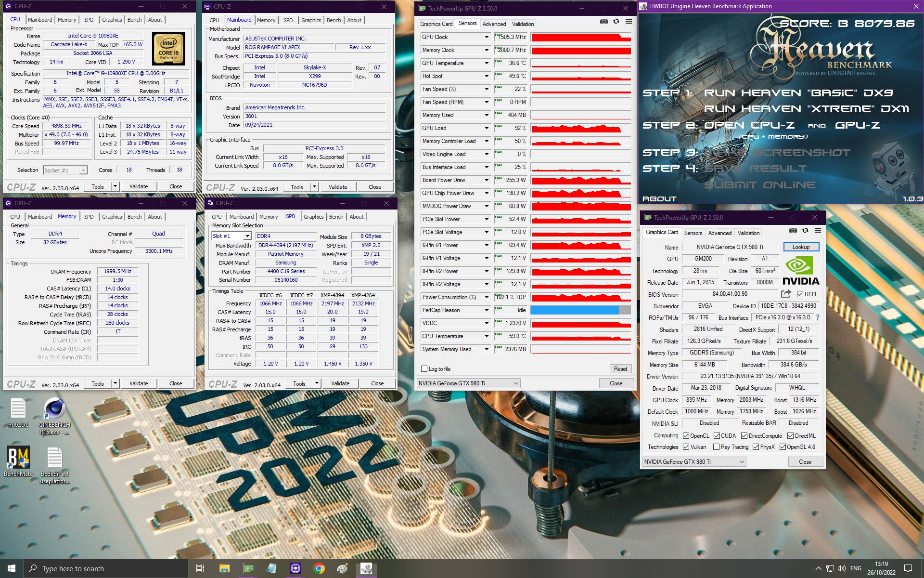Click the GPU-Z Sensors screenshot camera icon
Screen dimensions: 924x578
click(x=603, y=21)
